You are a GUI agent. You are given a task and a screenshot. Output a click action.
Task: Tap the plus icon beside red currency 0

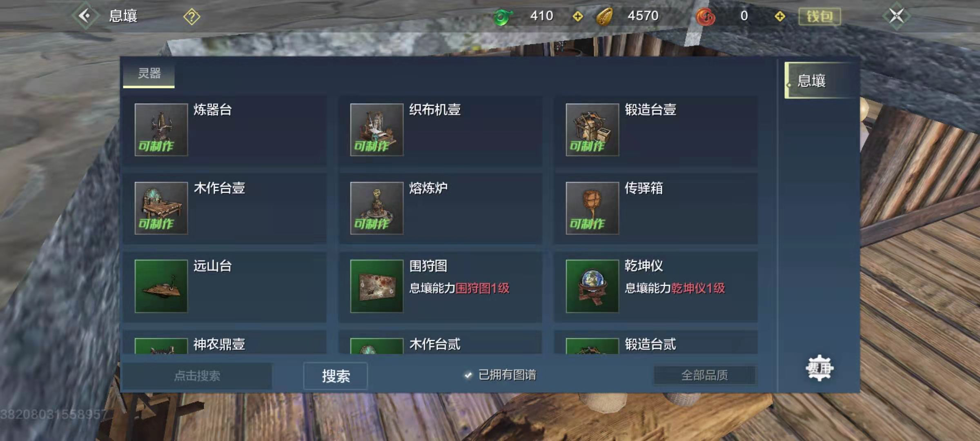tap(780, 16)
